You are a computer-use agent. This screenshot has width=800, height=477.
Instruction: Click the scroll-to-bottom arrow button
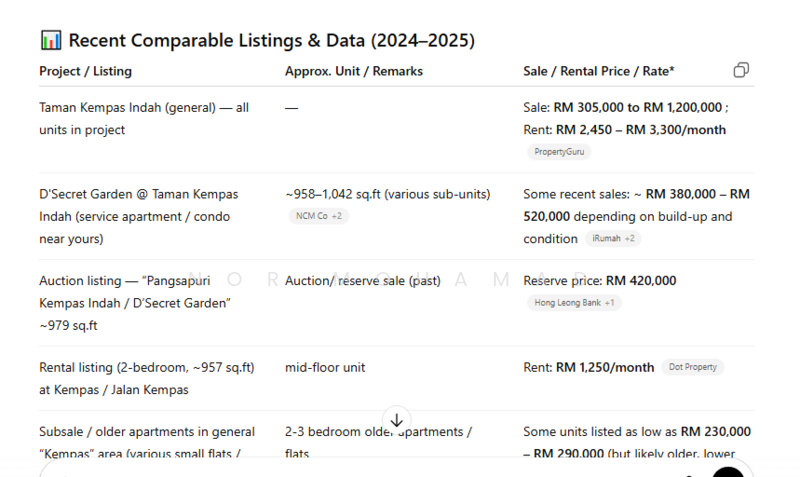(x=396, y=420)
